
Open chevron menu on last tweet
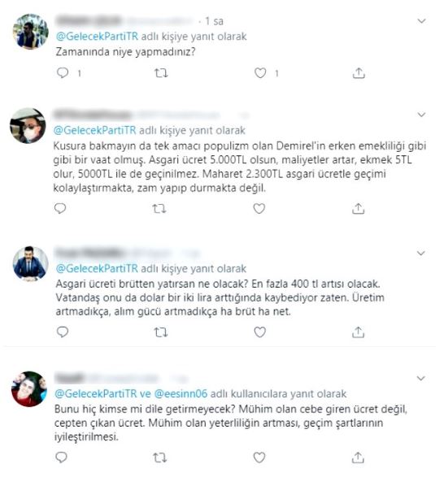click(421, 378)
